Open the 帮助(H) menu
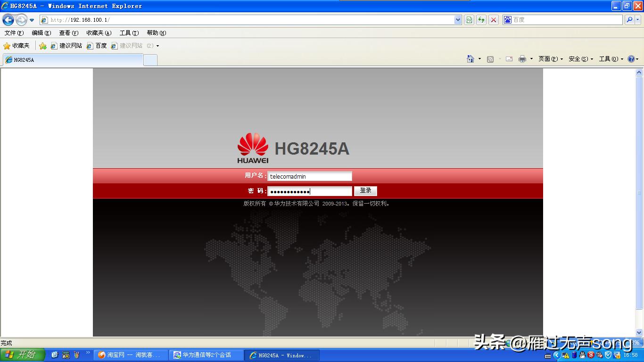 (157, 33)
